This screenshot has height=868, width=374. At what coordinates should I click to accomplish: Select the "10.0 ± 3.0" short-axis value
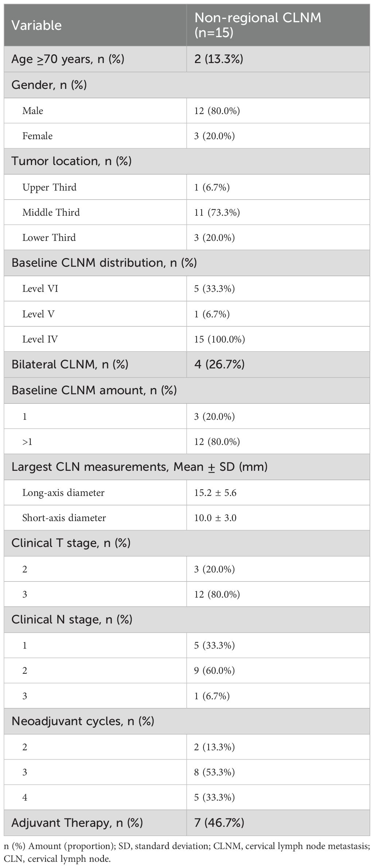coord(215,518)
